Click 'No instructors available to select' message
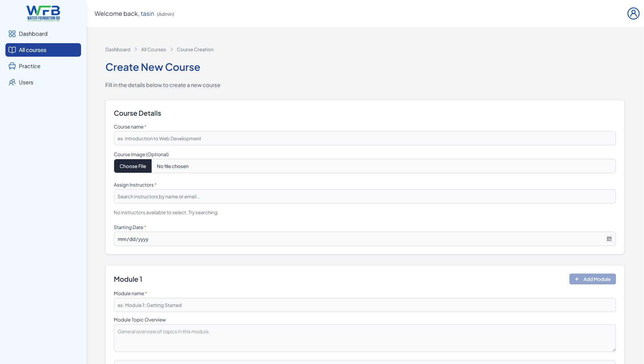Image resolution: width=644 pixels, height=364 pixels. (x=166, y=213)
